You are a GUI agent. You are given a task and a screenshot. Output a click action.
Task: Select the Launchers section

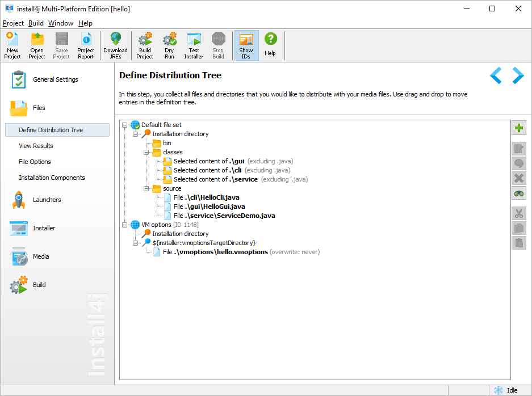(47, 200)
